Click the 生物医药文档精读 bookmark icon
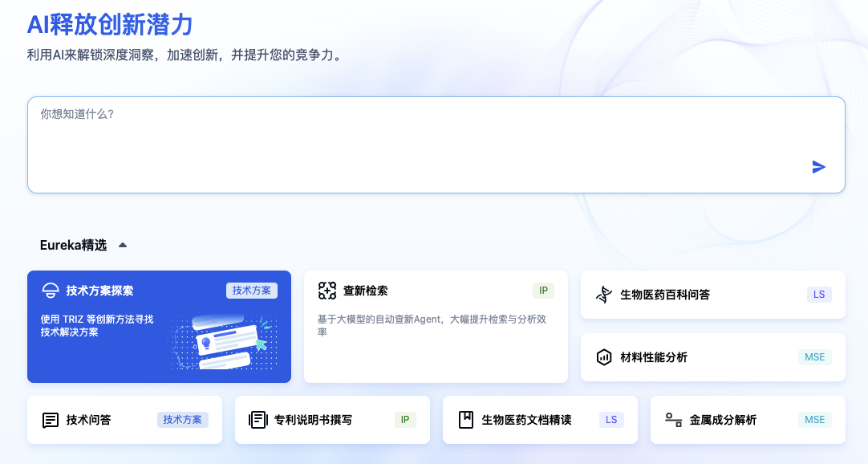The image size is (868, 464). point(466,420)
